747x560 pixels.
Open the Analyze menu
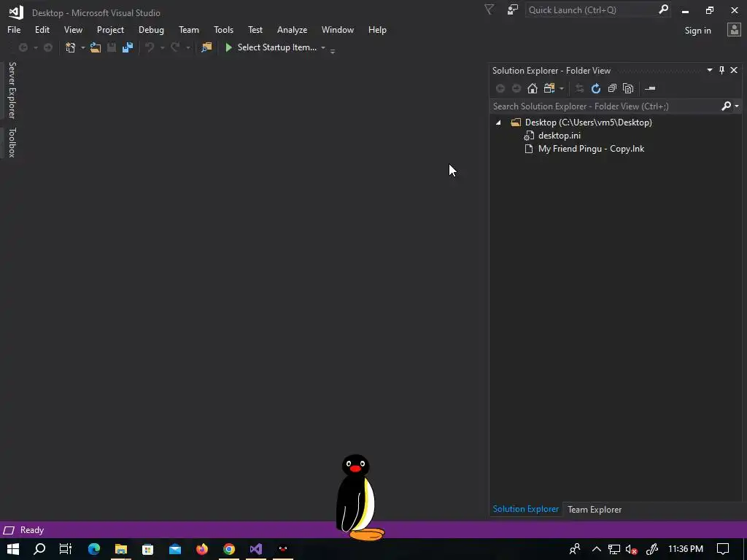pos(292,29)
